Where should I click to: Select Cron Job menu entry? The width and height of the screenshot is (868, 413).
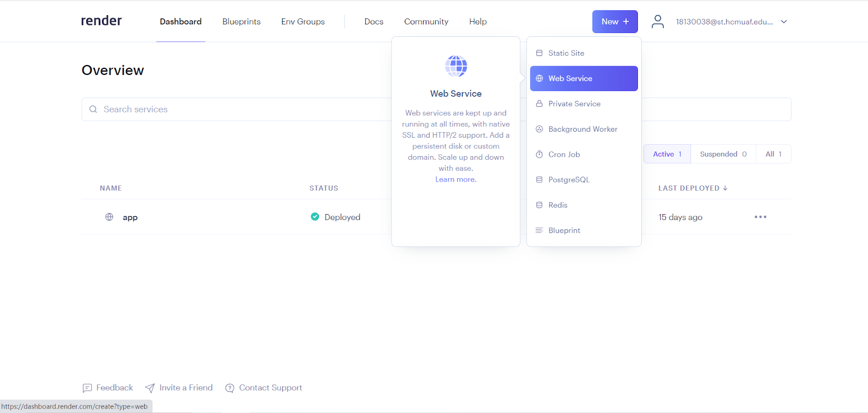tap(584, 154)
